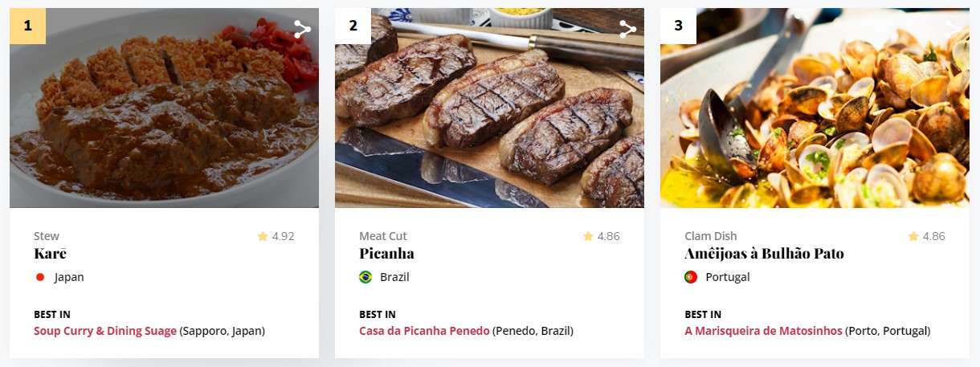Open the Soup Curry & Dining Suage link
Screen dimensions: 980x367
105,331
